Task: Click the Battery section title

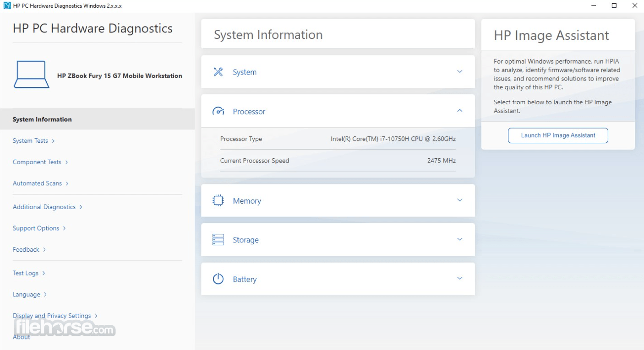Action: coord(245,280)
